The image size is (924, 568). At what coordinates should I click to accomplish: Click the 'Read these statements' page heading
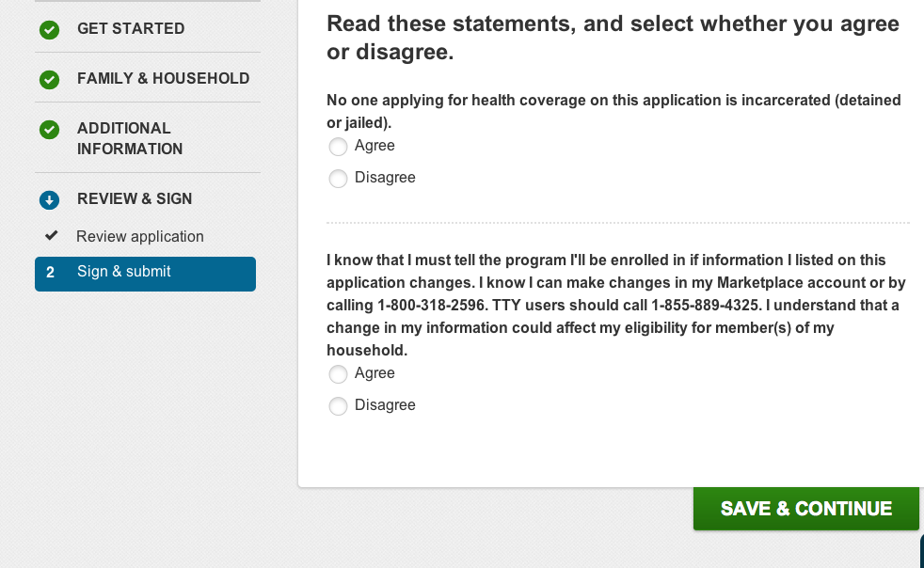point(613,38)
